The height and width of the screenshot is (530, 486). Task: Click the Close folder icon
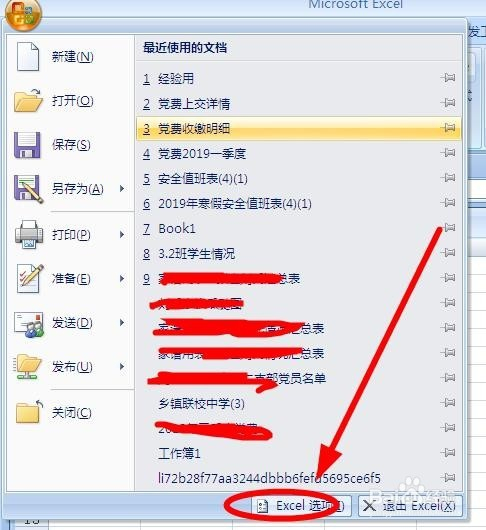(x=29, y=412)
